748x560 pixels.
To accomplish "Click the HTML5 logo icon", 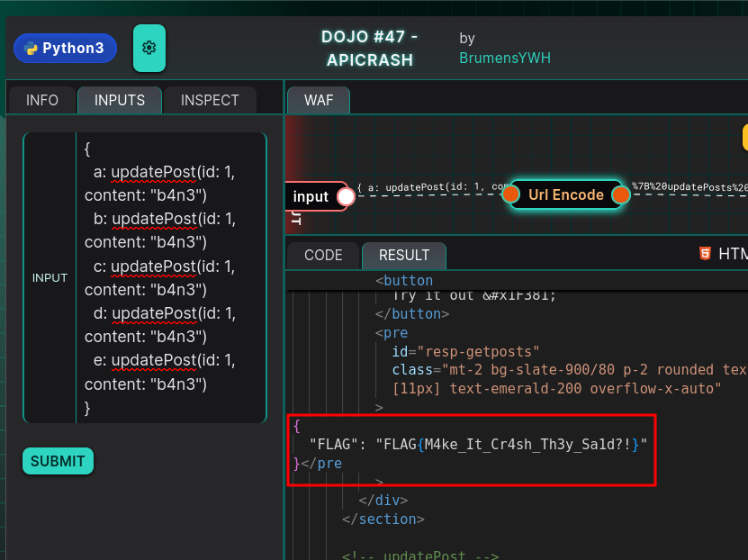I will click(705, 254).
